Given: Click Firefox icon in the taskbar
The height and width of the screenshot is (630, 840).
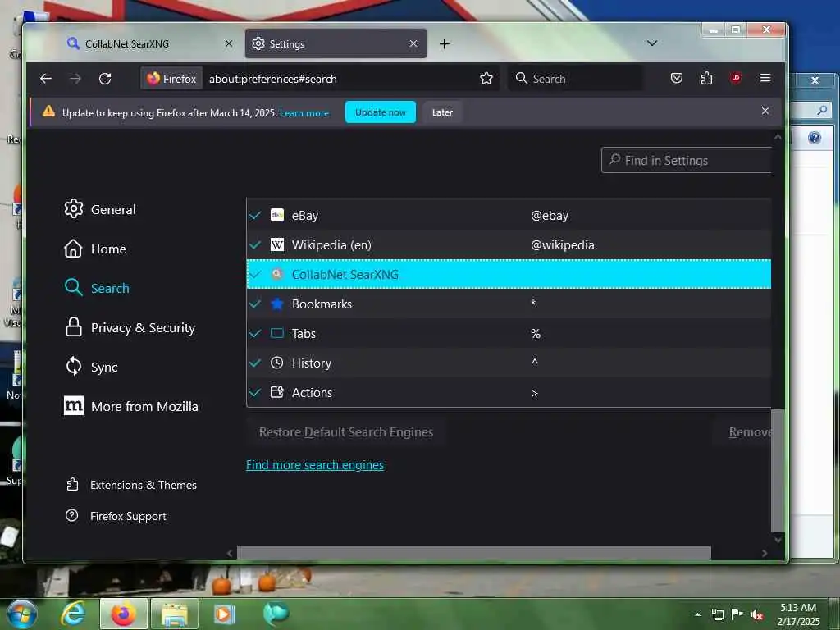Looking at the screenshot, I should 123,614.
